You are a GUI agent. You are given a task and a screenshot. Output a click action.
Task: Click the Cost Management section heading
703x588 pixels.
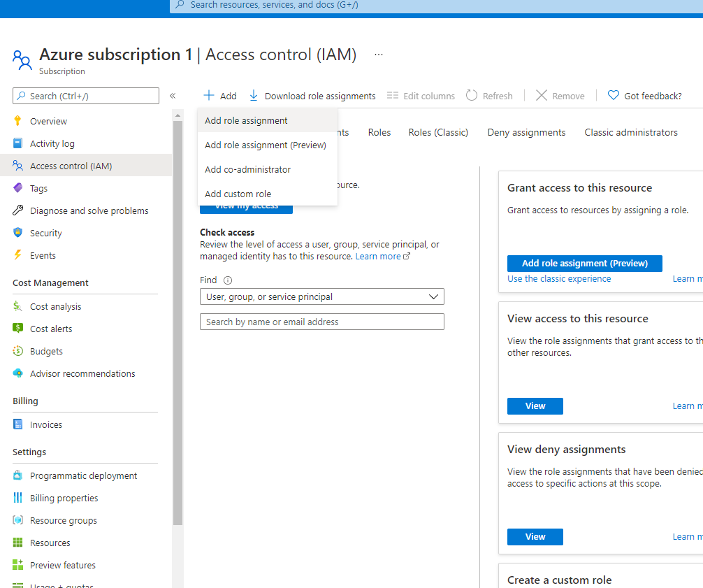(x=50, y=282)
